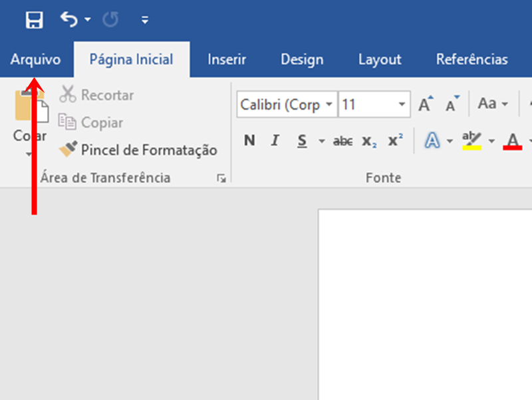
Task: Click inside the blank document page
Action: point(425,305)
